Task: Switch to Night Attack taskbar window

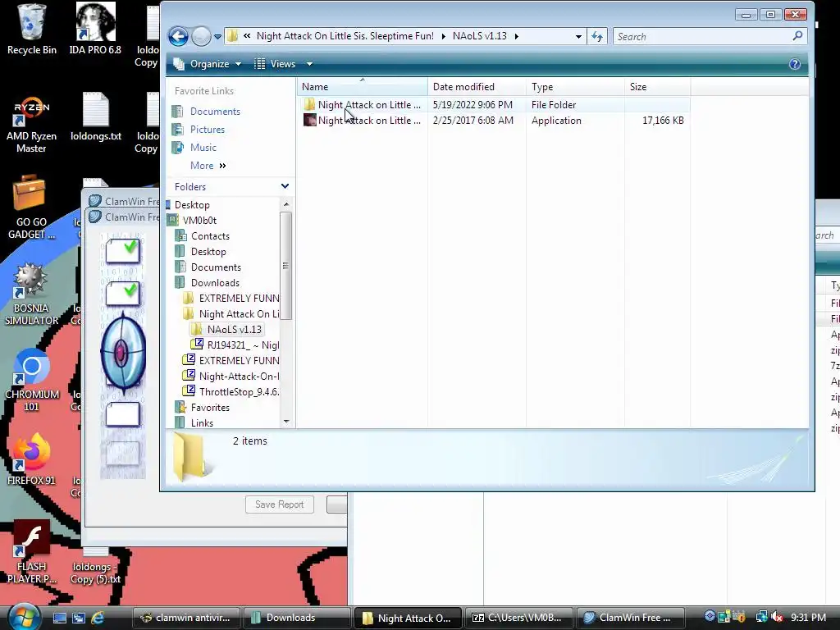Action: (408, 618)
